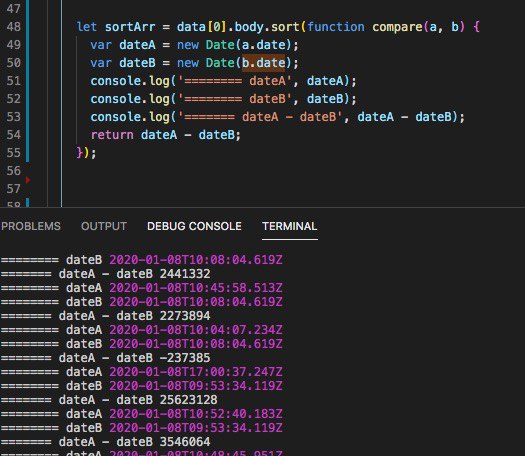This screenshot has width=525, height=456.
Task: Click the function keyword on line 48
Action: [336, 27]
